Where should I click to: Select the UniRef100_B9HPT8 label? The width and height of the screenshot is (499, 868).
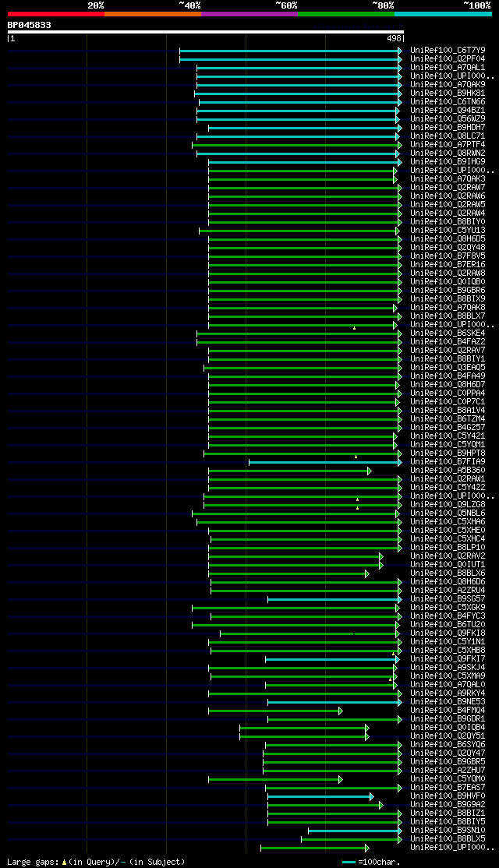coord(448,453)
